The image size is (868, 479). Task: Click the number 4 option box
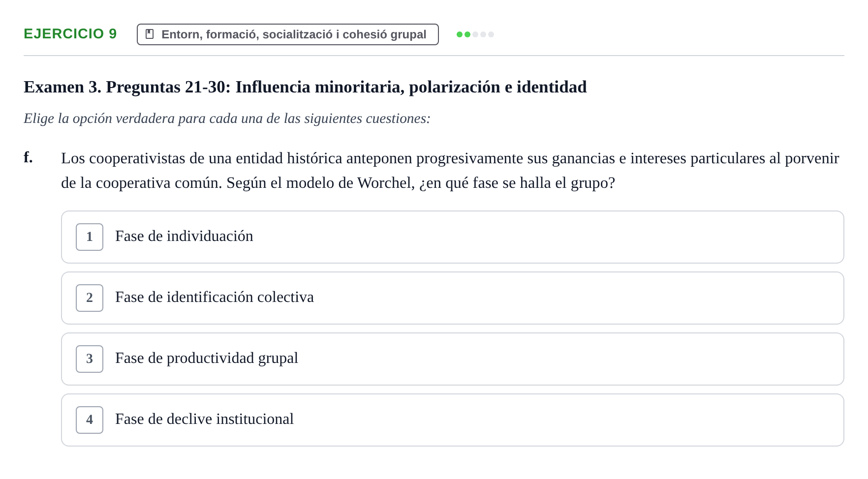(x=90, y=420)
